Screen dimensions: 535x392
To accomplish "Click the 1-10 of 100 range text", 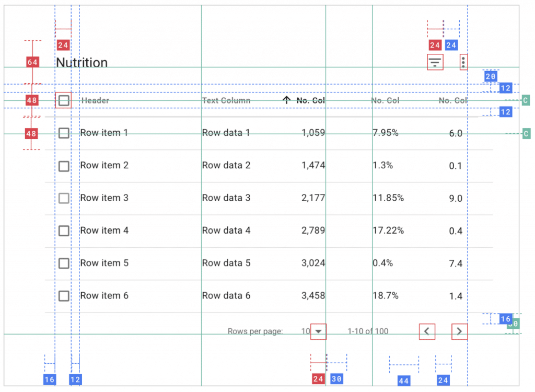I will coord(368,331).
